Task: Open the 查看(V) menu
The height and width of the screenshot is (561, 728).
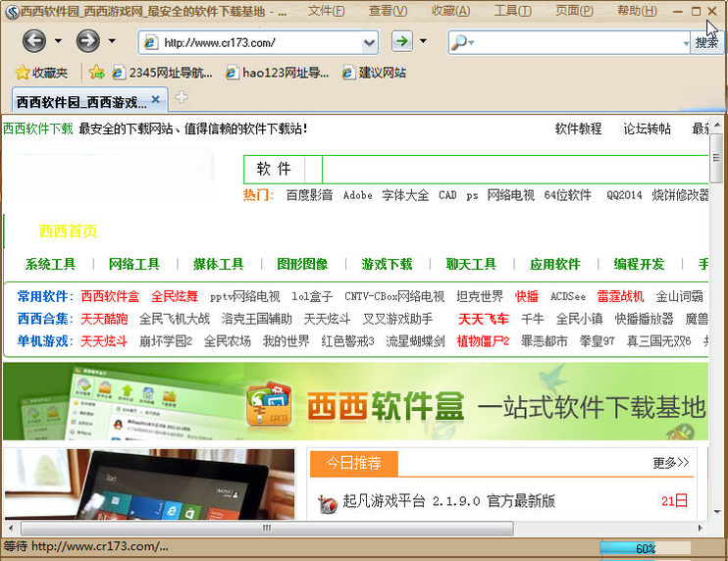Action: click(389, 11)
